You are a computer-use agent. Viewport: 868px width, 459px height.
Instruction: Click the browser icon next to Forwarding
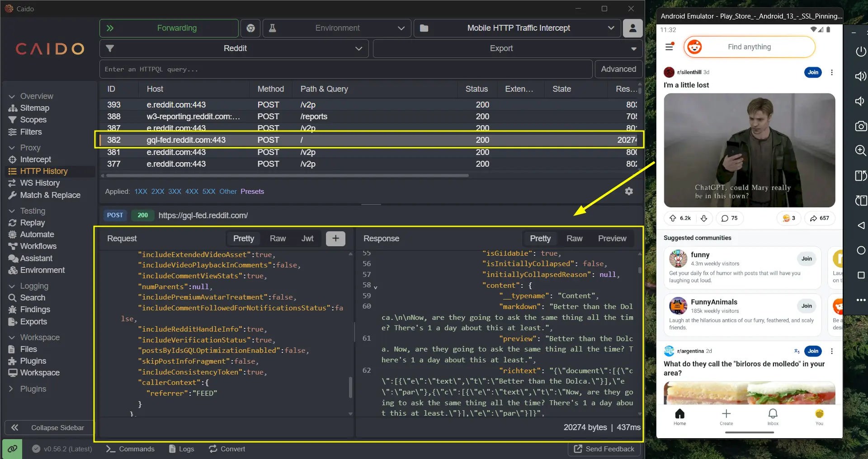tap(250, 28)
